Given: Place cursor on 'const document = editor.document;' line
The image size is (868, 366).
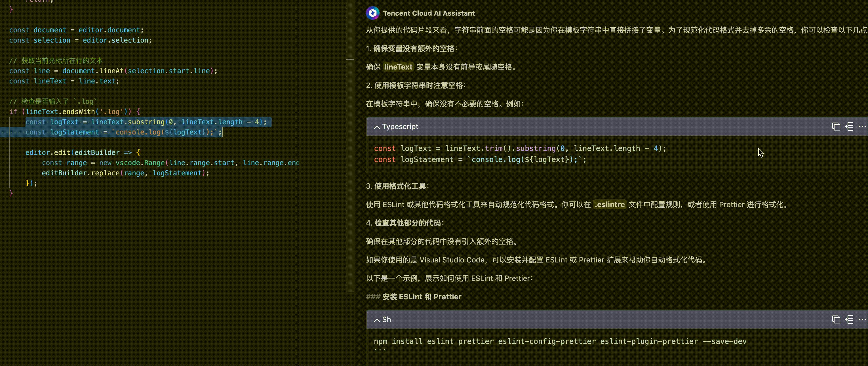Looking at the screenshot, I should tap(77, 30).
